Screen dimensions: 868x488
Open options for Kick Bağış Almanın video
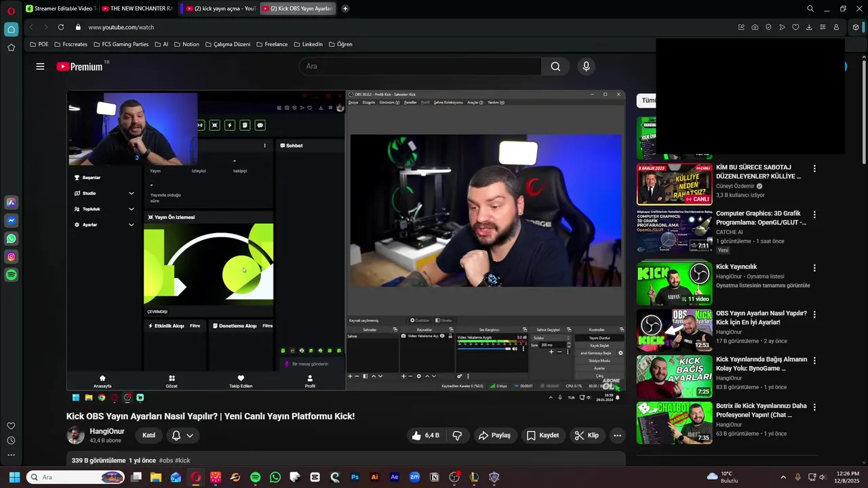814,361
